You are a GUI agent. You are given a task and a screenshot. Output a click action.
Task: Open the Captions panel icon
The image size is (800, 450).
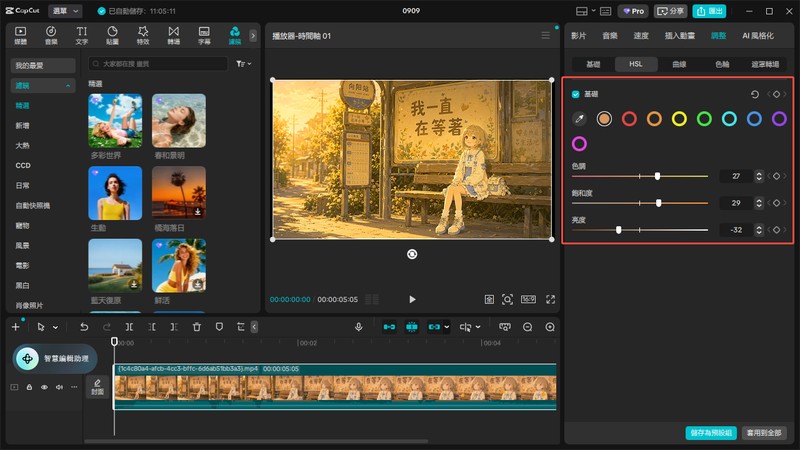point(204,35)
